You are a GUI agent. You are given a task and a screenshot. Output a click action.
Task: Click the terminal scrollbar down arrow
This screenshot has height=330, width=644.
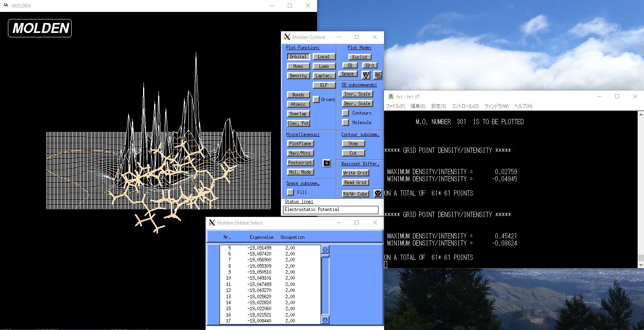pos(640,265)
